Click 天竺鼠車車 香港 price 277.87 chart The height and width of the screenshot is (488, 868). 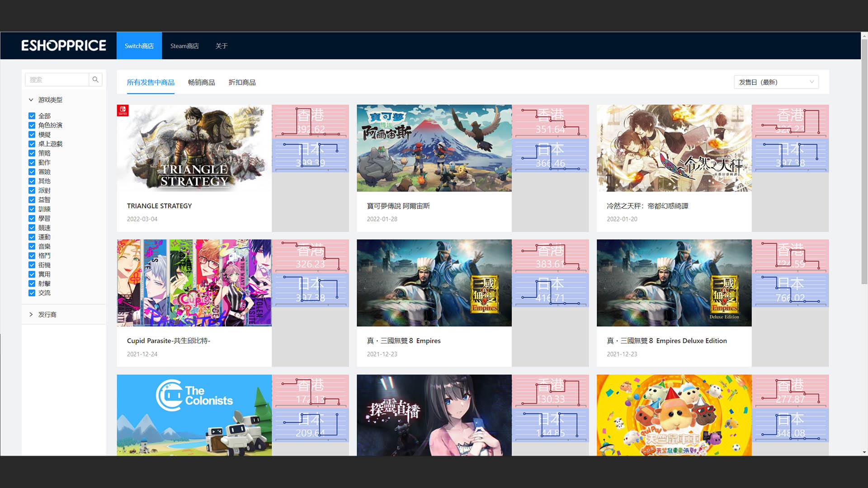(790, 391)
